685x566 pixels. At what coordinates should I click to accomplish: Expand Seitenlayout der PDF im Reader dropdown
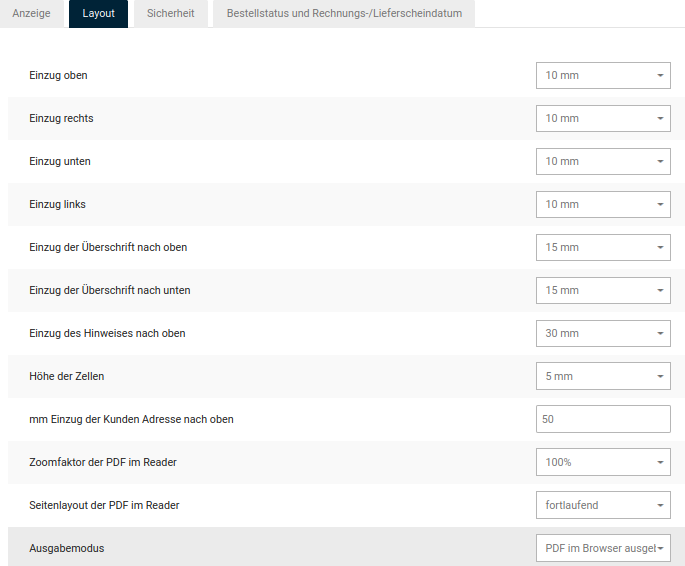[x=603, y=505]
